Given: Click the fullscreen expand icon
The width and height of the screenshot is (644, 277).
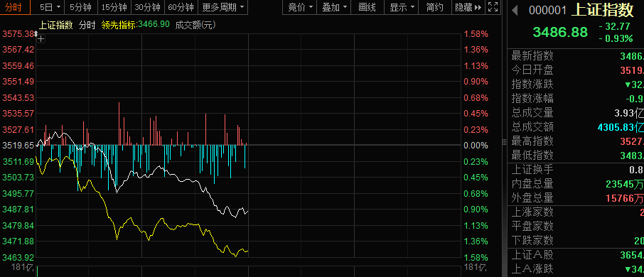Looking at the screenshot, I should 493,7.
